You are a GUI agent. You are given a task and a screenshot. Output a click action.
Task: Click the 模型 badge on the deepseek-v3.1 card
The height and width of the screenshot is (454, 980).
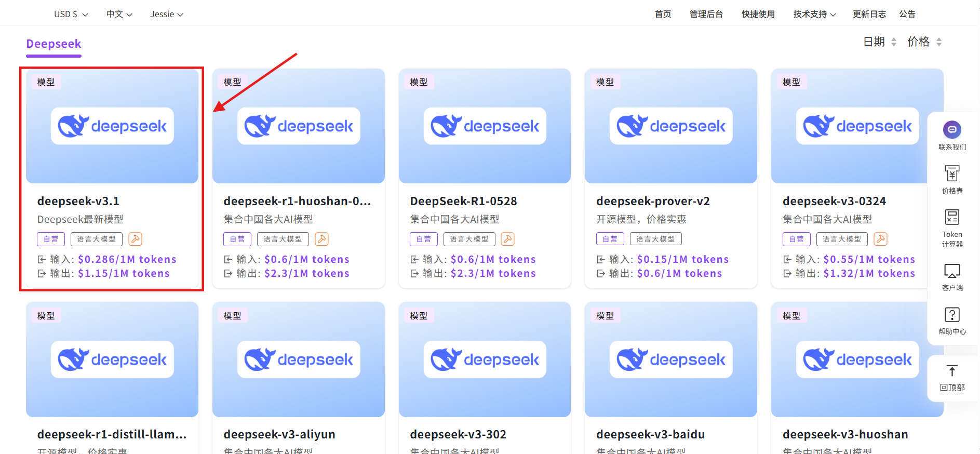(46, 82)
